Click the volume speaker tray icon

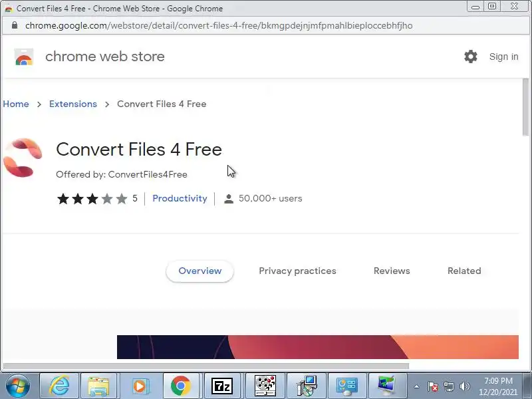coord(464,386)
